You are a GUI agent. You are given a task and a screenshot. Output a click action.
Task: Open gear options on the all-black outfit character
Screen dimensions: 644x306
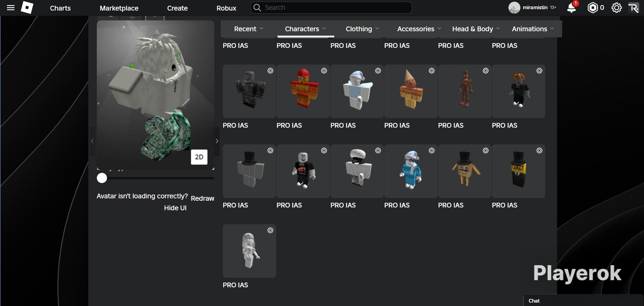(270, 71)
